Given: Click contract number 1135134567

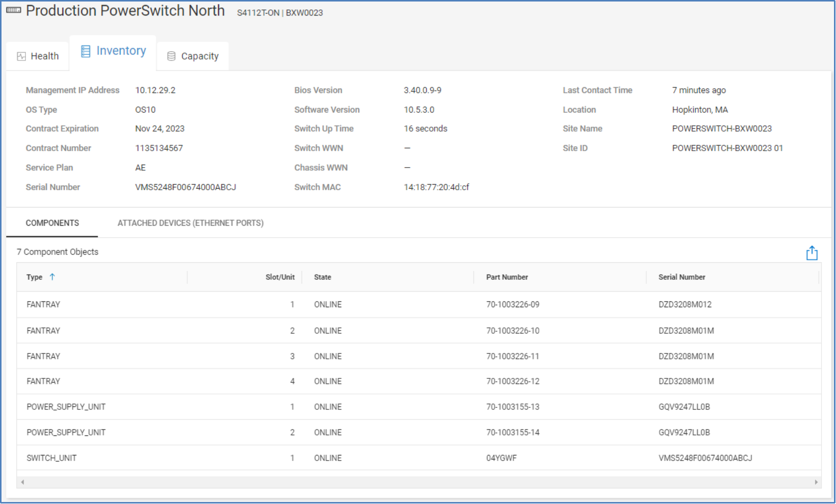Looking at the screenshot, I should [159, 148].
